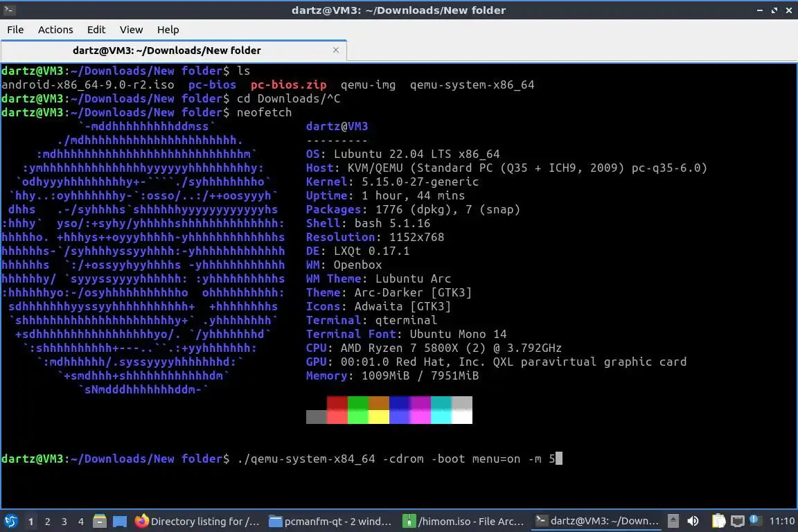Click the show desktop icon in the taskbar
The width and height of the screenshot is (798, 532).
pos(120,521)
